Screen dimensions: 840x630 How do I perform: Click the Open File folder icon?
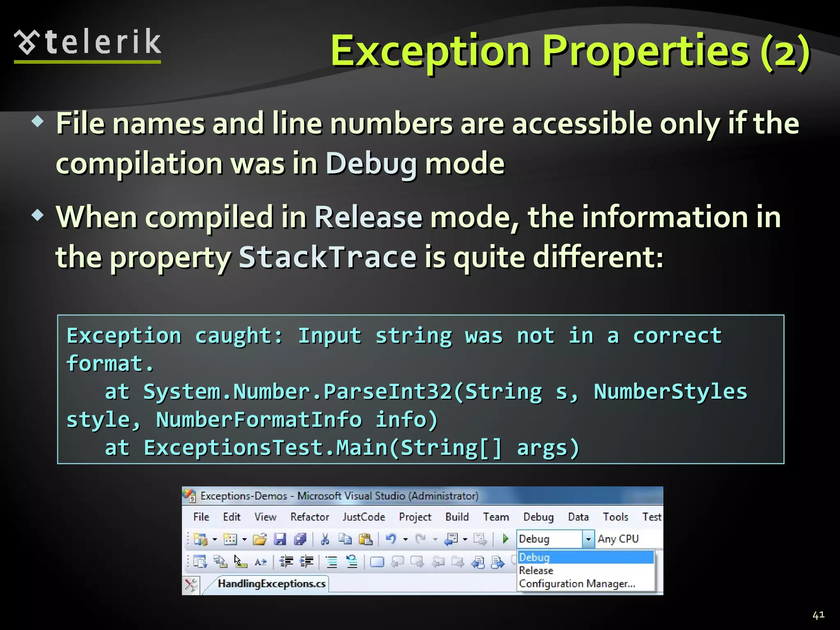260,539
